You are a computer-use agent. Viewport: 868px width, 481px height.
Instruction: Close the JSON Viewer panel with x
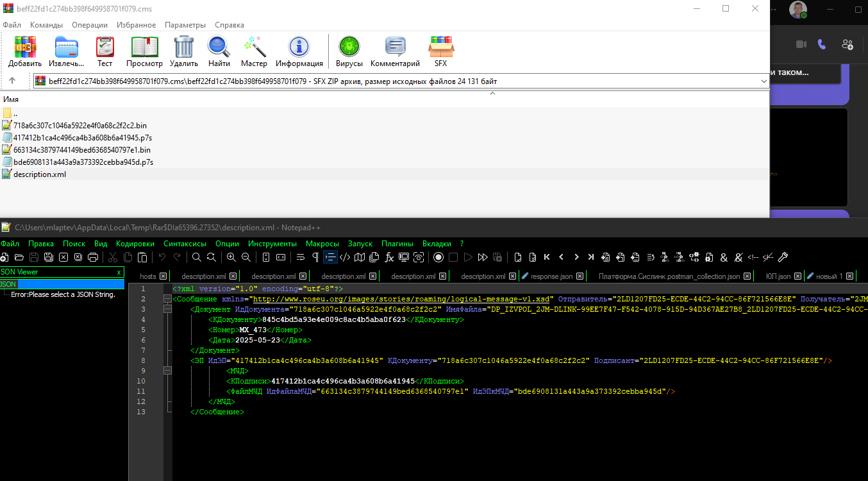[119, 272]
